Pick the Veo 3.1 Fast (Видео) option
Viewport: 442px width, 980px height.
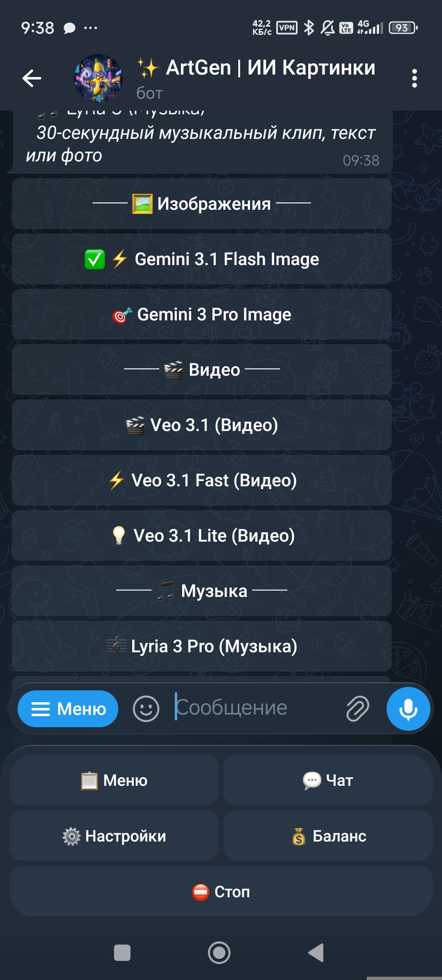tap(202, 481)
